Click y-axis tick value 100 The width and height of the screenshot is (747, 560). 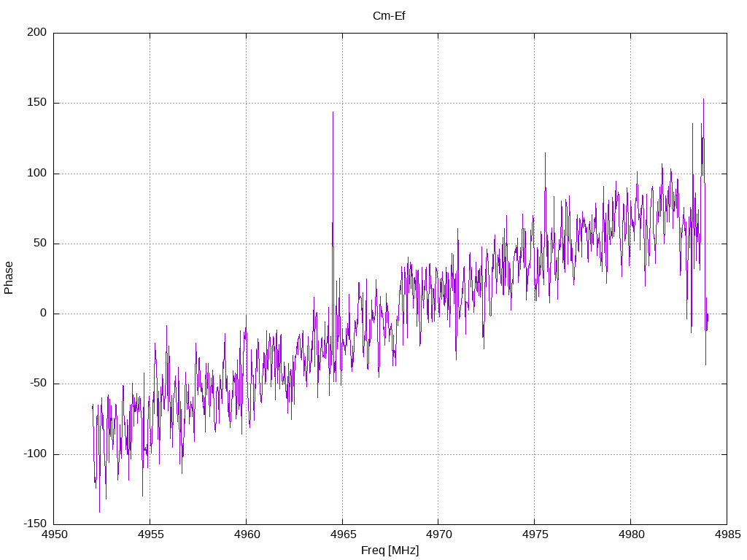point(37,173)
